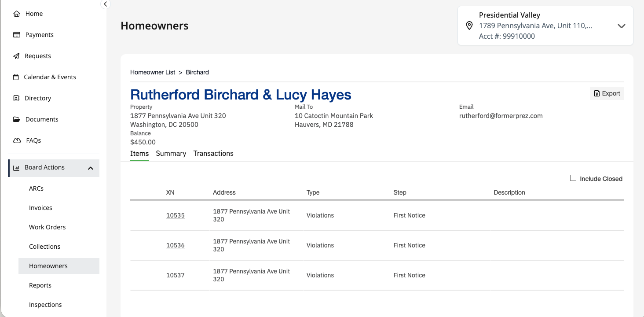Click the 1877 Pennsylvania Ave Unit 320 property address
This screenshot has width=644, height=317.
178,116
